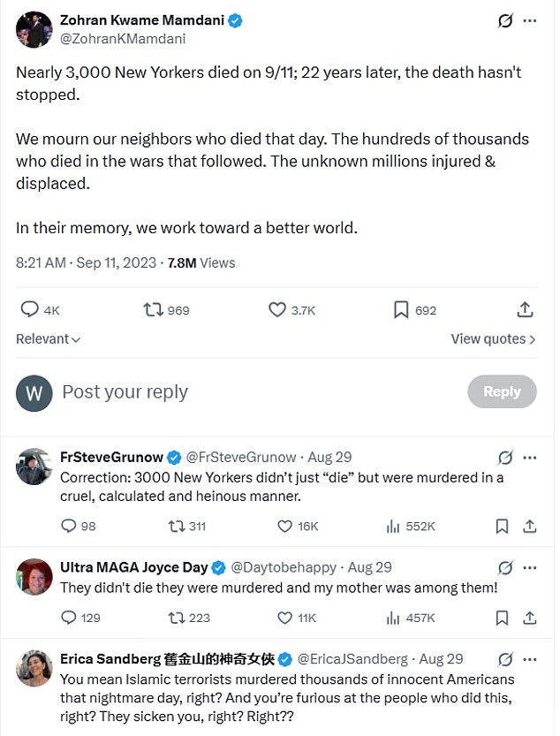Open @ZohranKMamdani profile handle
Image resolution: width=560 pixels, height=736 pixels.
tap(123, 39)
